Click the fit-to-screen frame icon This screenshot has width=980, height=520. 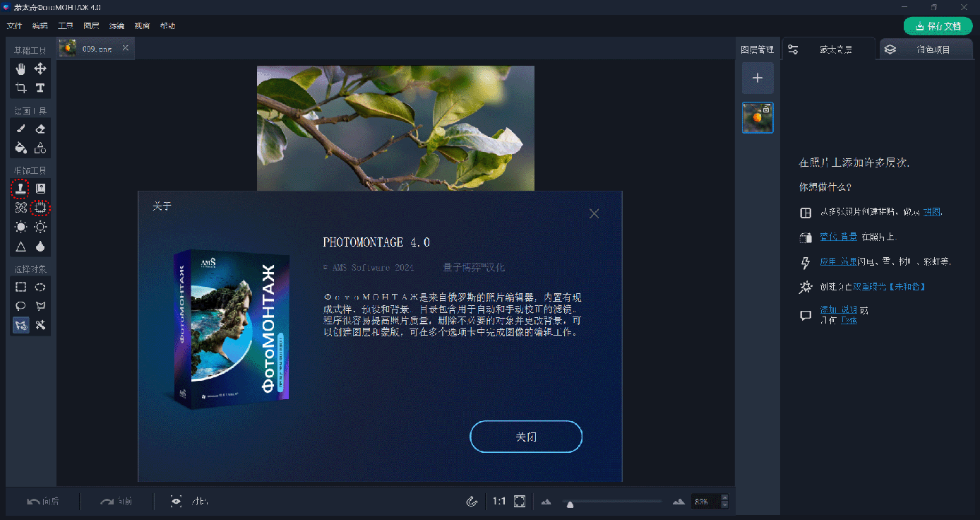point(520,502)
